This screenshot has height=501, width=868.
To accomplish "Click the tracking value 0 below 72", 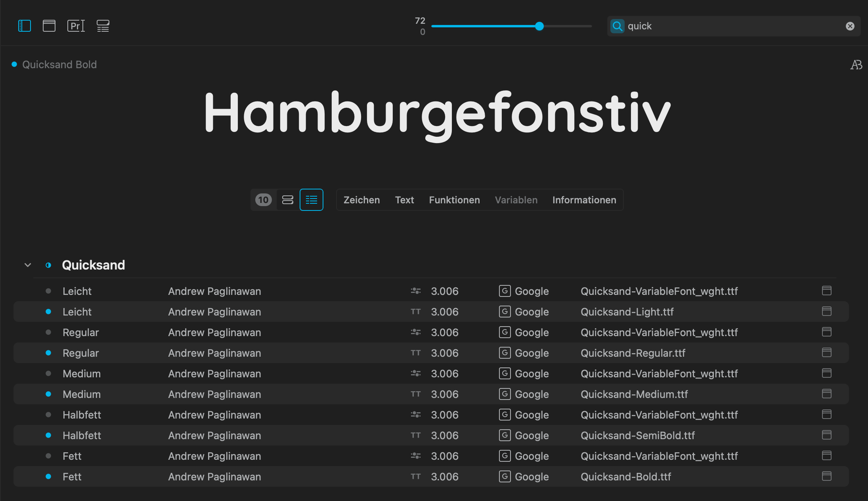I will (423, 32).
